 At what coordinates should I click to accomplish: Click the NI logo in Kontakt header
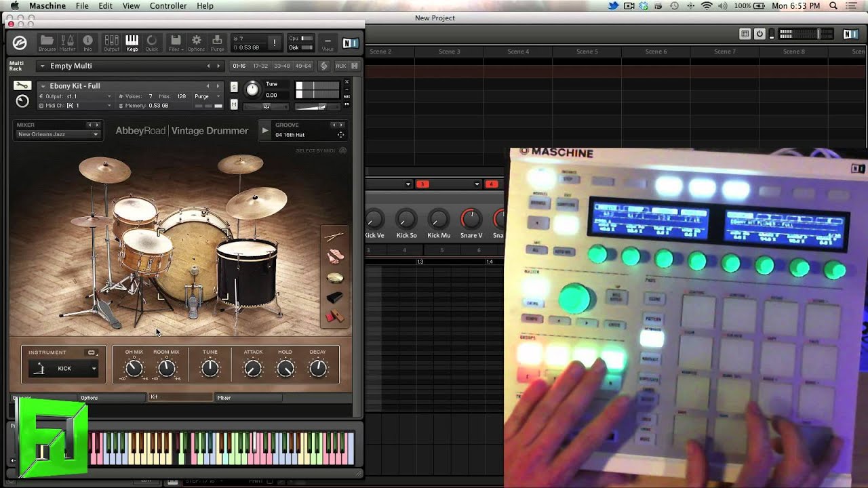pyautogui.click(x=350, y=43)
